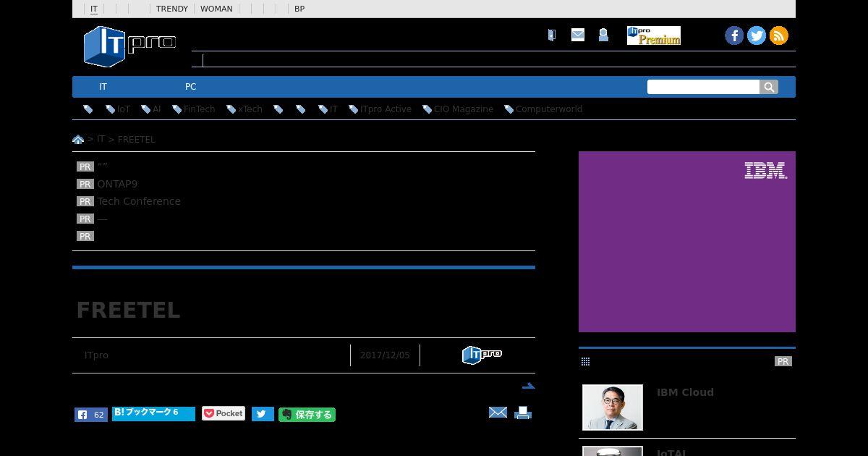Viewport: 868px width, 456px height.
Task: Open the xTech tag link
Action: 250,109
